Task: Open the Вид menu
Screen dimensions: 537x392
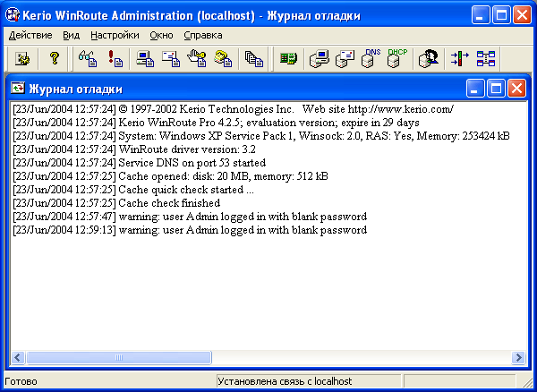Action: pyautogui.click(x=72, y=35)
